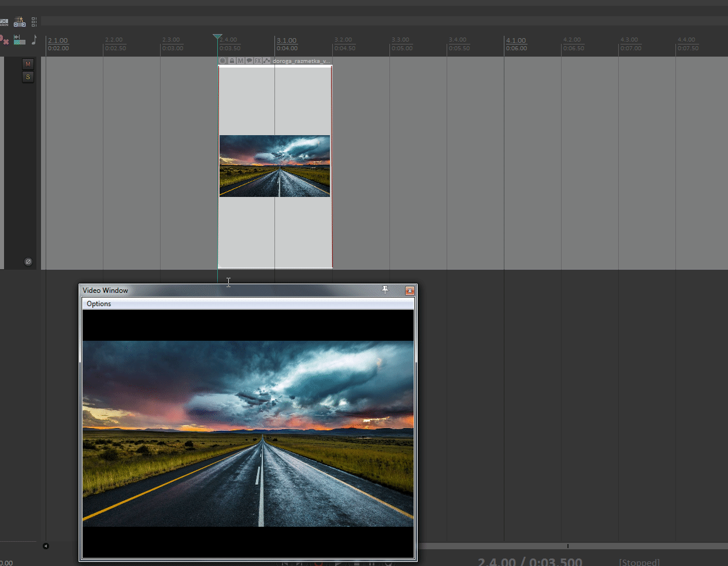Click ruler at measure 4.1.00

[x=516, y=40]
